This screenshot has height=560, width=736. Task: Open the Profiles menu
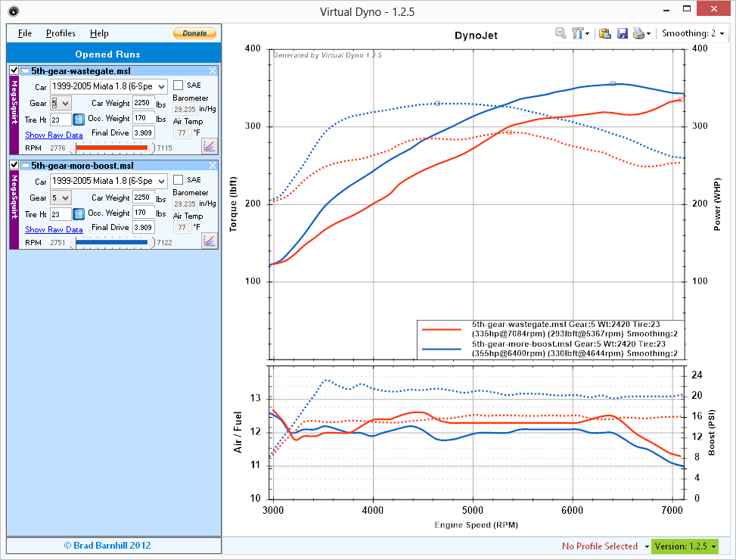pos(61,33)
